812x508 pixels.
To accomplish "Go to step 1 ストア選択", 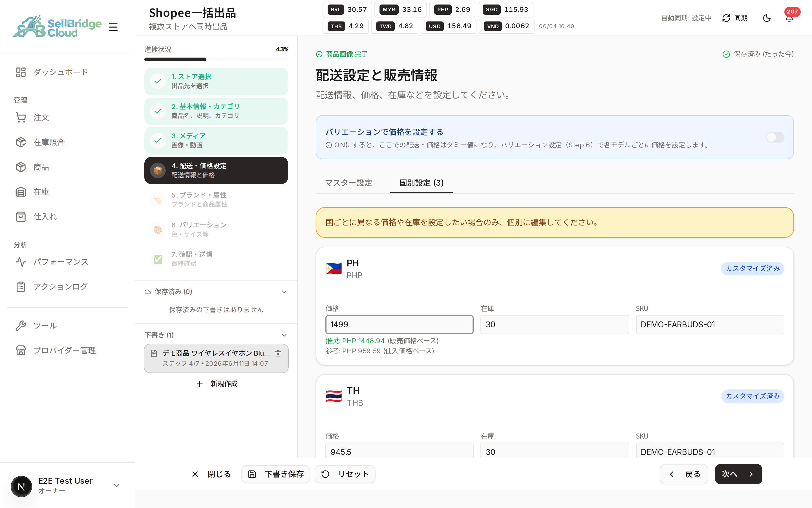I will (216, 81).
